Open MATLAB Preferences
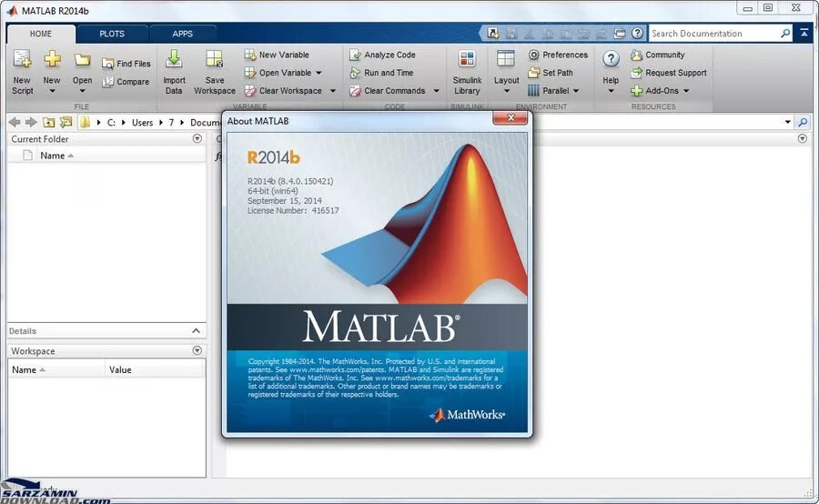 (x=558, y=55)
